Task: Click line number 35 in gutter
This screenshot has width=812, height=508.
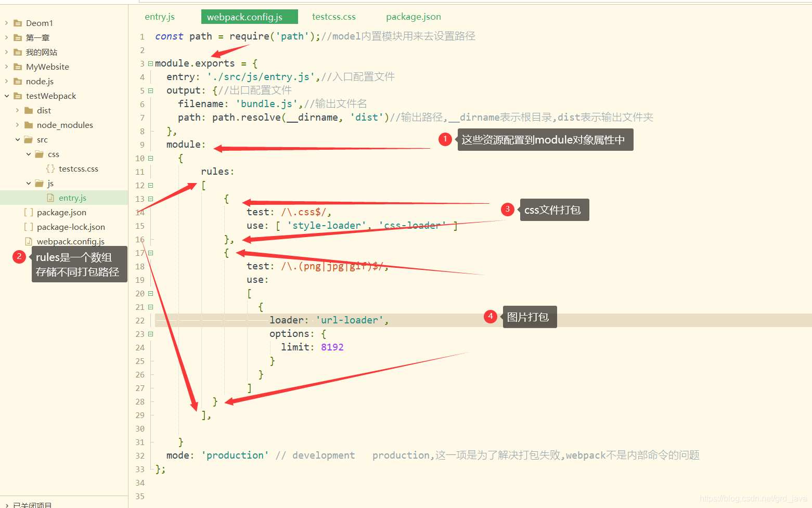Action: pos(140,496)
